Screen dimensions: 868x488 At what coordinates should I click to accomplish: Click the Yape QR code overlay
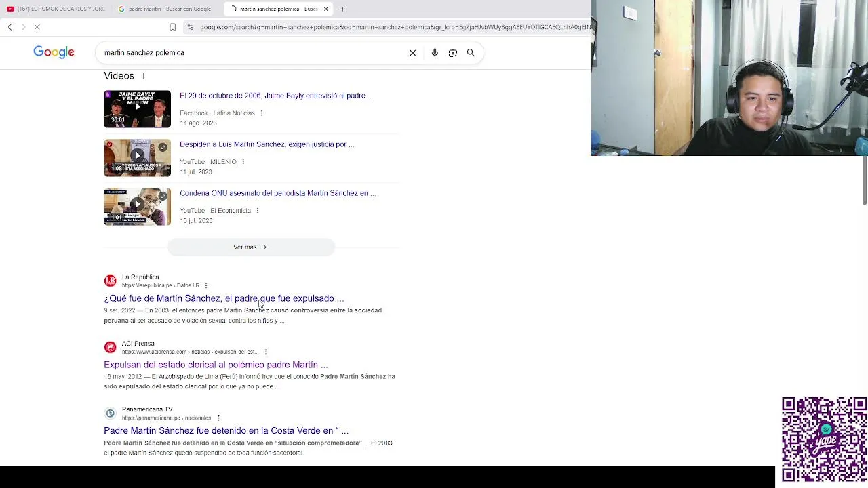pos(824,439)
